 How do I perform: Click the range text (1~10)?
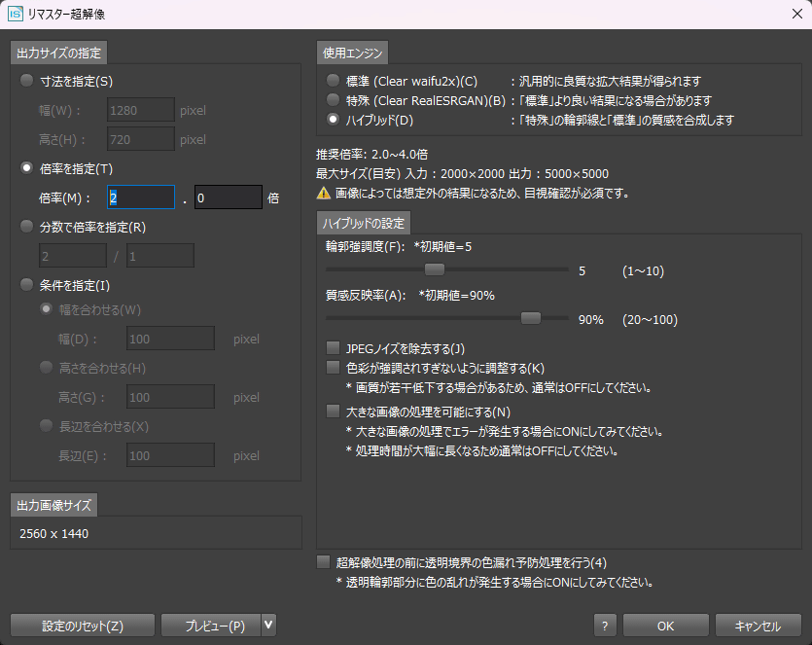pyautogui.click(x=643, y=271)
